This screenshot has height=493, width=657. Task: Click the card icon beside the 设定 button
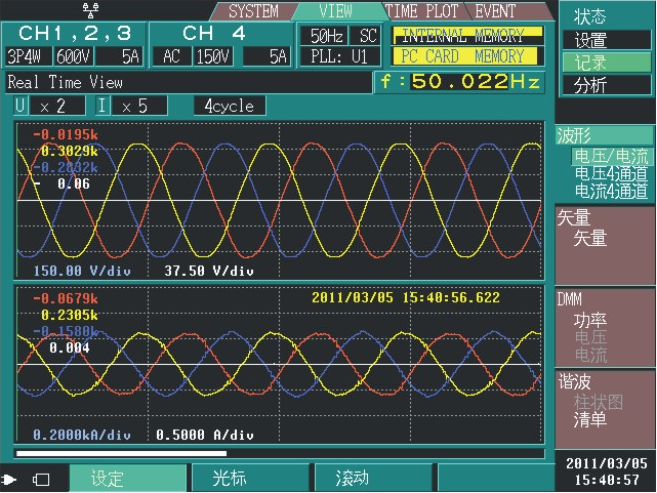(x=41, y=479)
